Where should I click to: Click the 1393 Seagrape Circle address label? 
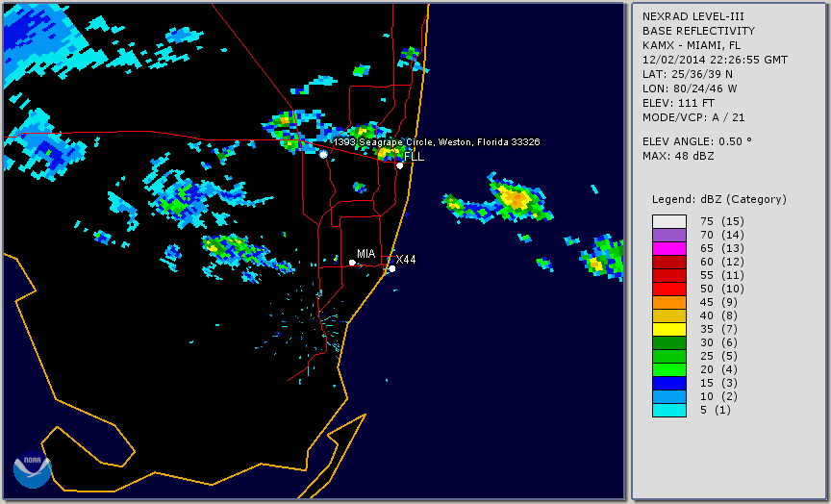coord(437,142)
